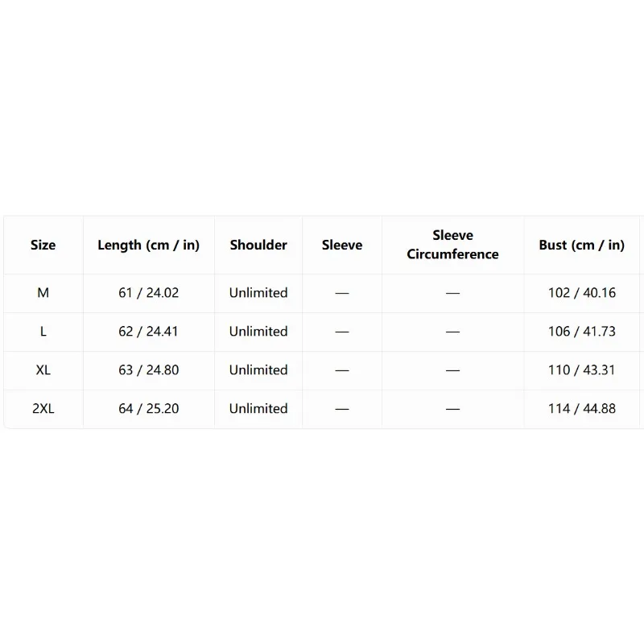This screenshot has width=644, height=644.
Task: Select the 64 / 25.20 length value
Action: (x=149, y=409)
